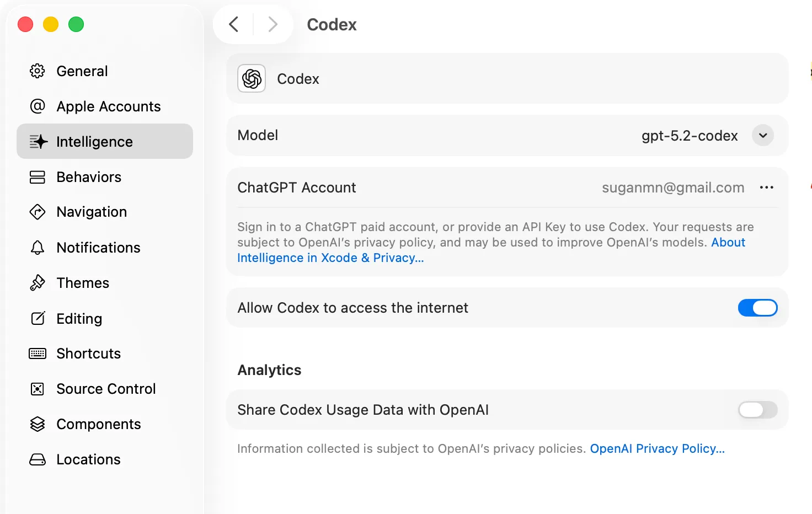Enable Share Codex Usage Data with OpenAI
The image size is (812, 514).
(x=757, y=410)
